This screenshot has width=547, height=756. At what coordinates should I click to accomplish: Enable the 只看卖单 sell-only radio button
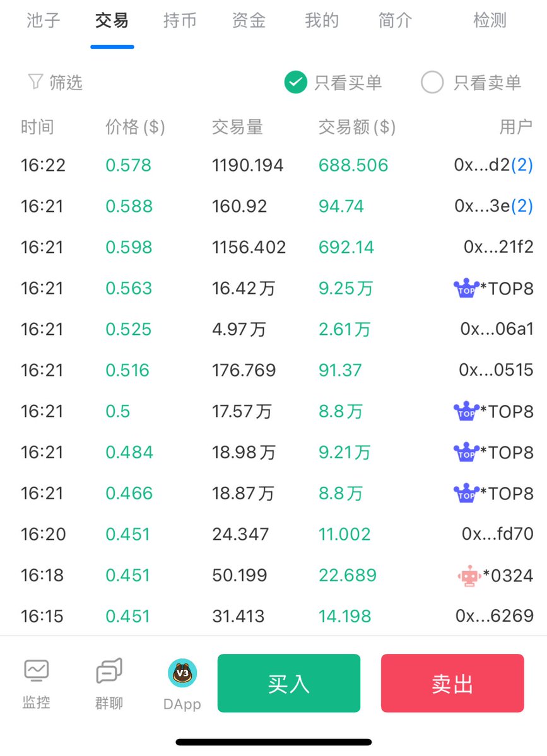click(x=432, y=83)
